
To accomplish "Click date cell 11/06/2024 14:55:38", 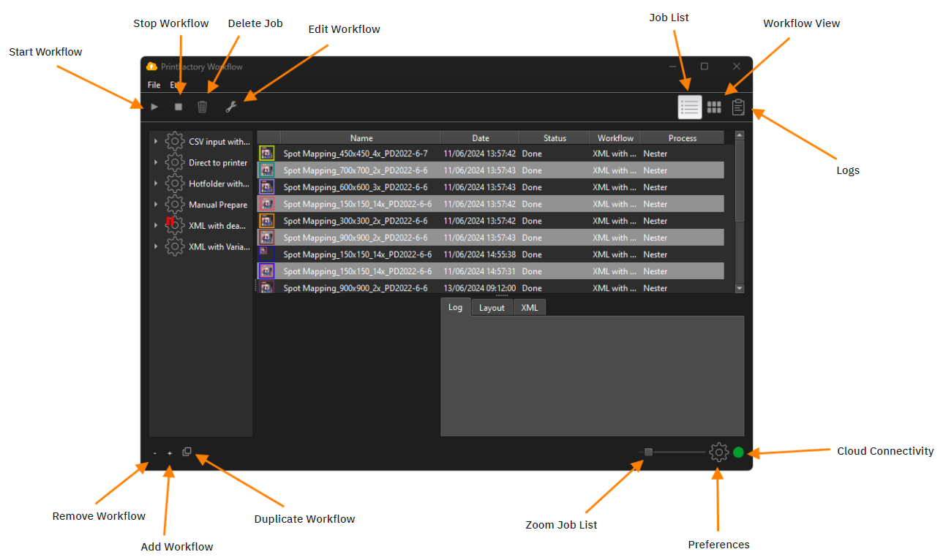I will coord(479,254).
